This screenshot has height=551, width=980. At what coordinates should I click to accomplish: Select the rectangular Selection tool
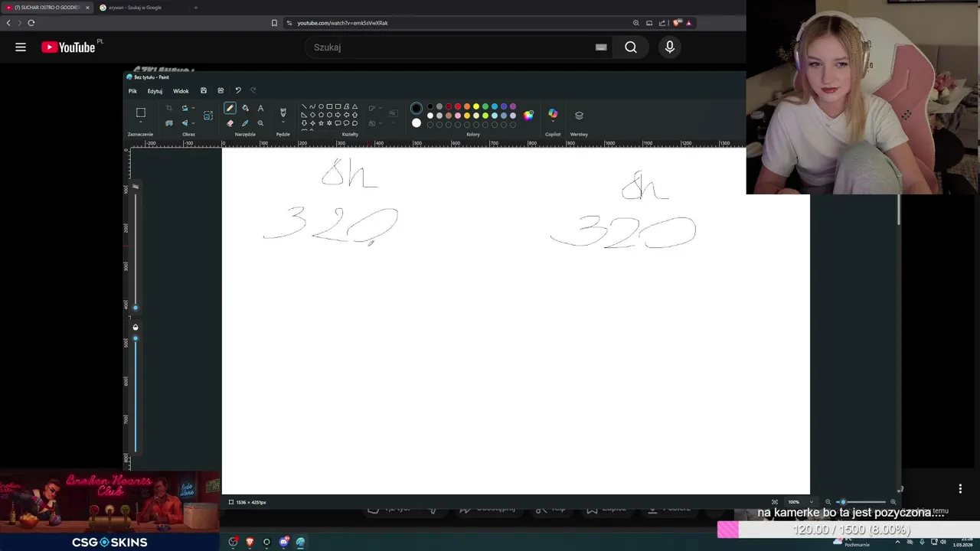coord(141,112)
